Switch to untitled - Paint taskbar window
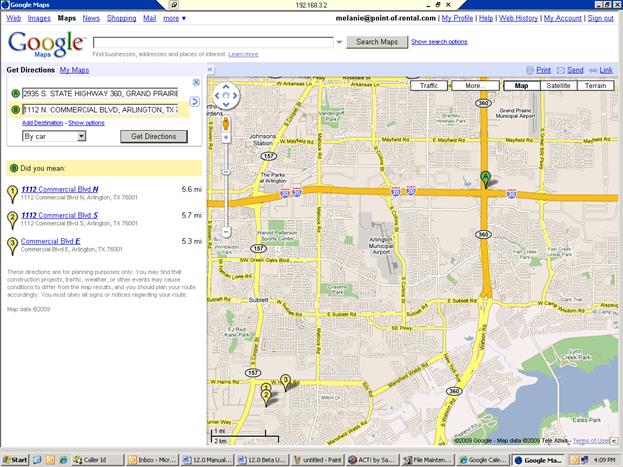Image resolution: width=623 pixels, height=467 pixels. click(317, 460)
